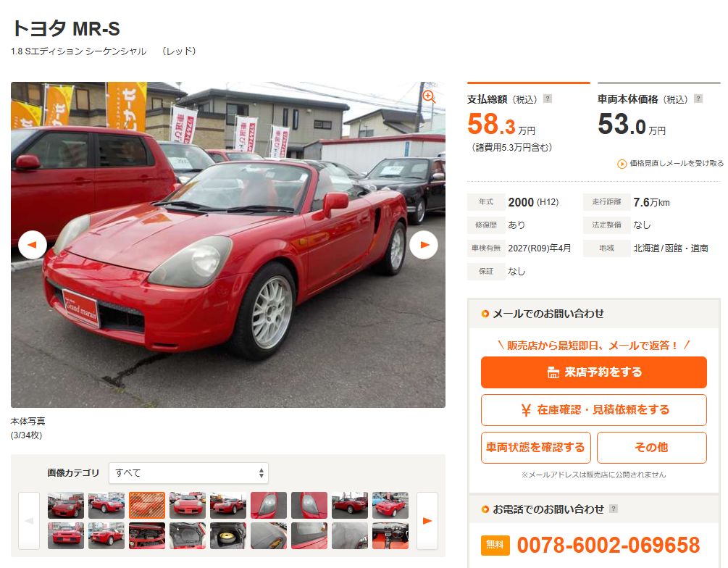
Task: Select 車両状態を確認する button
Action: pyautogui.click(x=536, y=448)
